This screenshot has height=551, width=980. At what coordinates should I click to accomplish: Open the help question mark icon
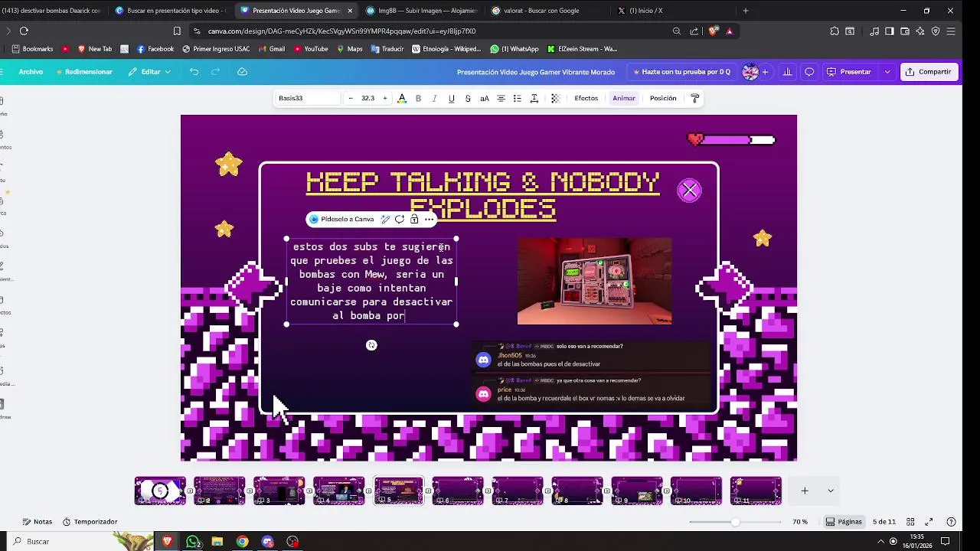[x=951, y=522]
